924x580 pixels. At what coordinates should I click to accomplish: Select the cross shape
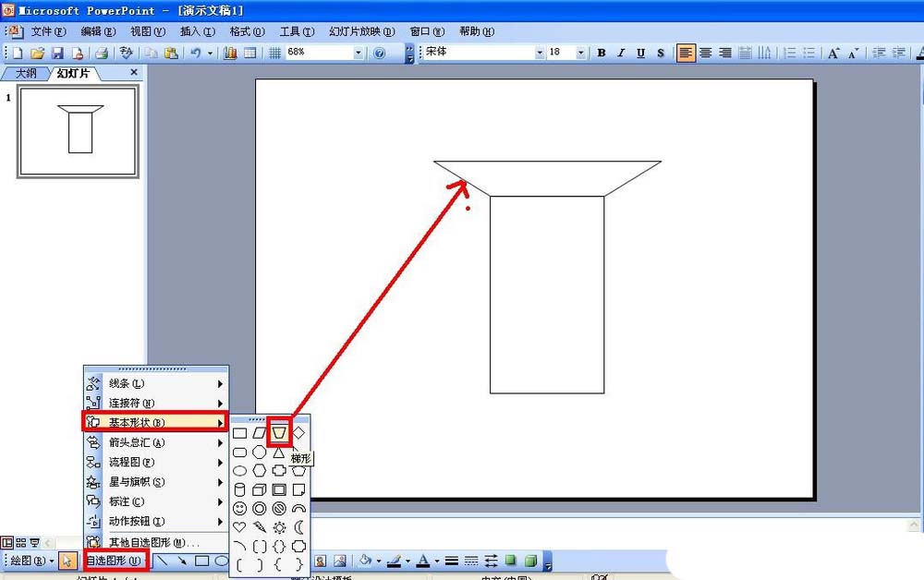279,471
